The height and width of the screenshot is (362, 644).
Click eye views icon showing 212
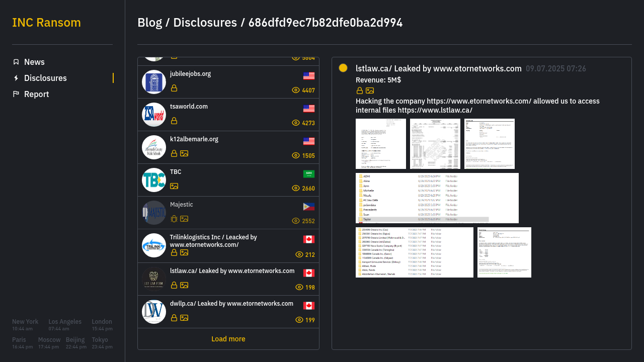299,255
